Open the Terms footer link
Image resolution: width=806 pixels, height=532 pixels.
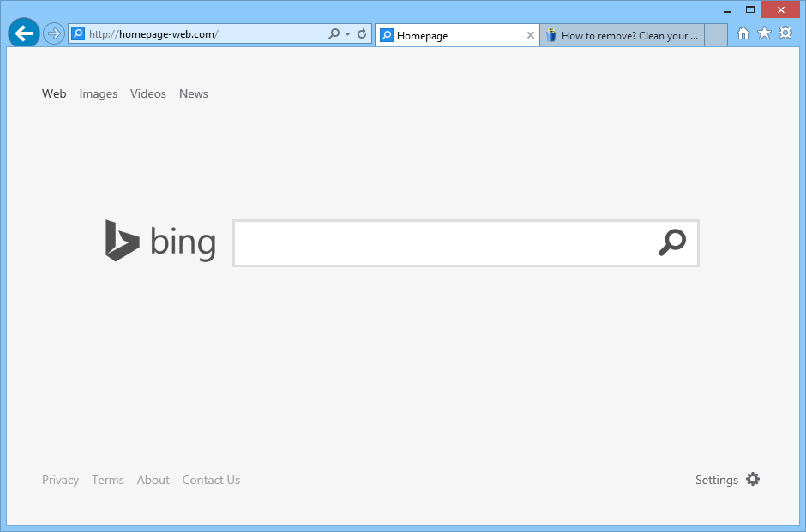point(108,480)
